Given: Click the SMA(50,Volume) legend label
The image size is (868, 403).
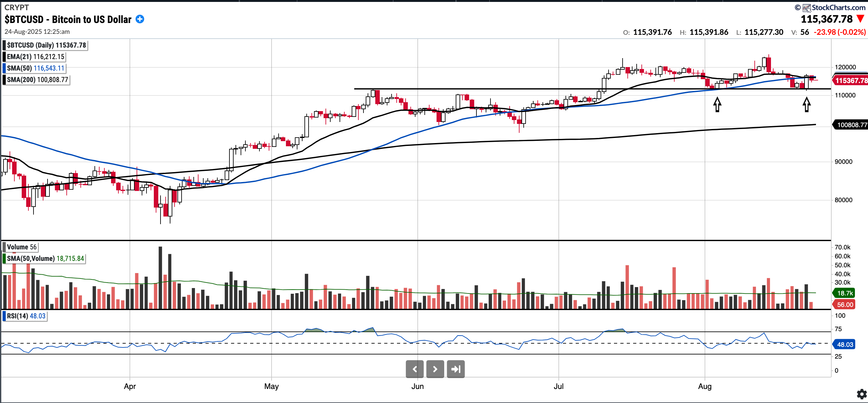Looking at the screenshot, I should (45, 258).
